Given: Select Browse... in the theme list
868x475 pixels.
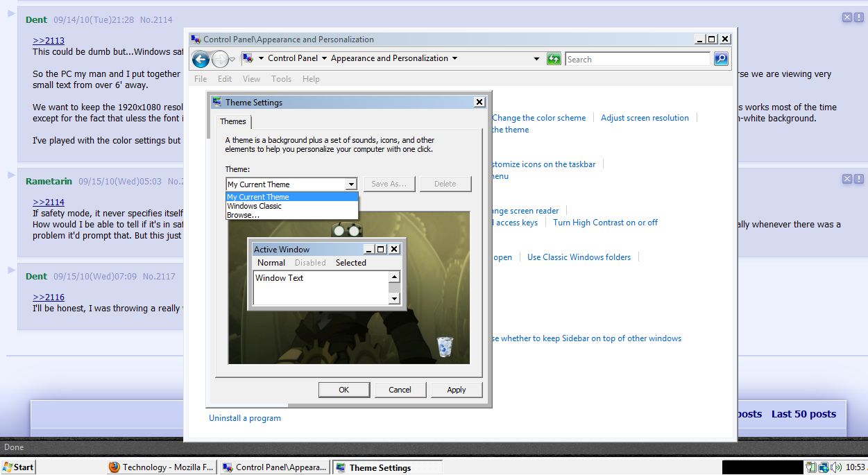Looking at the screenshot, I should 243,215.
